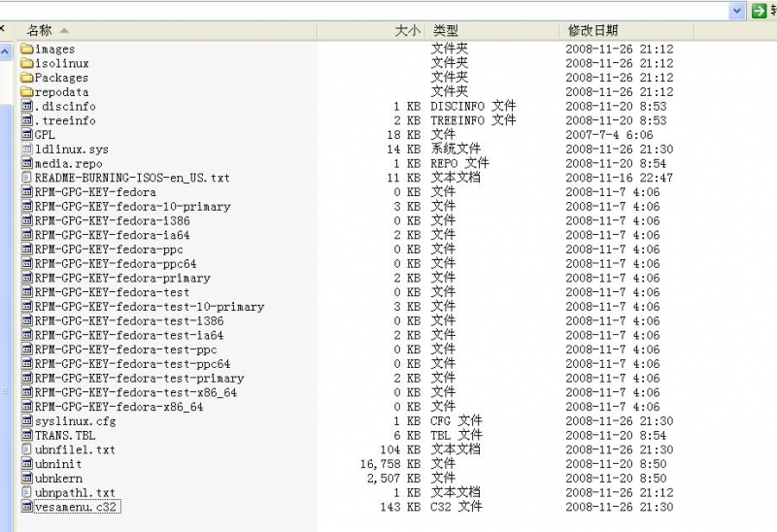The height and width of the screenshot is (532, 777).
Task: Select RPM-GPG-KEY-fedora-test-10-primary file name
Action: coord(150,307)
